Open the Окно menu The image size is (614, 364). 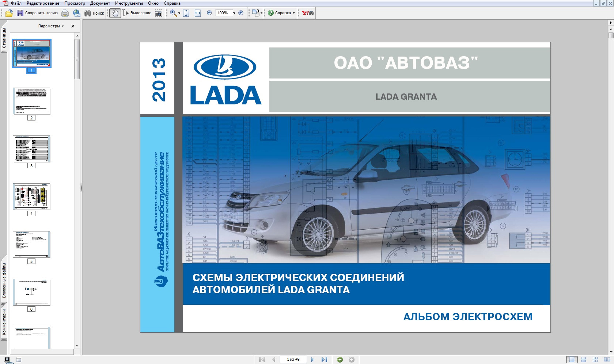[153, 3]
